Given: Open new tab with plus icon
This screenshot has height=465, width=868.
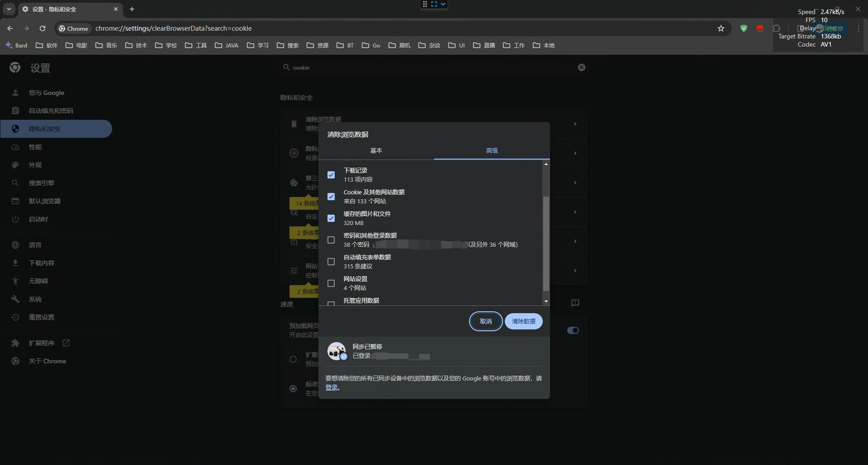Looking at the screenshot, I should click(132, 9).
